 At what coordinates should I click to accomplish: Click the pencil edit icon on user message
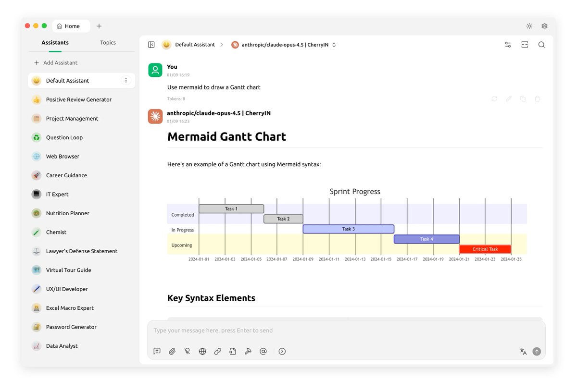tap(509, 98)
